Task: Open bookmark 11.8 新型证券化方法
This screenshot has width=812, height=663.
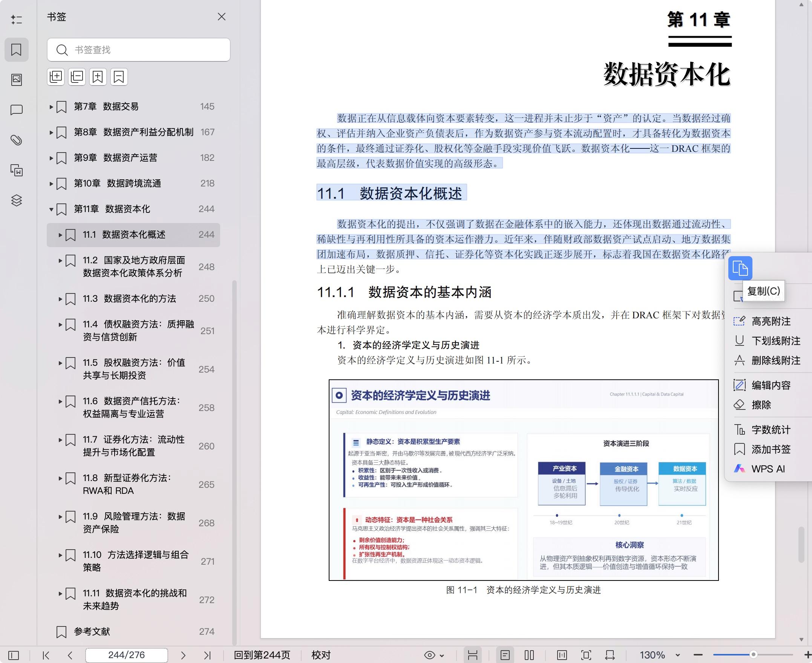Action: (x=134, y=484)
